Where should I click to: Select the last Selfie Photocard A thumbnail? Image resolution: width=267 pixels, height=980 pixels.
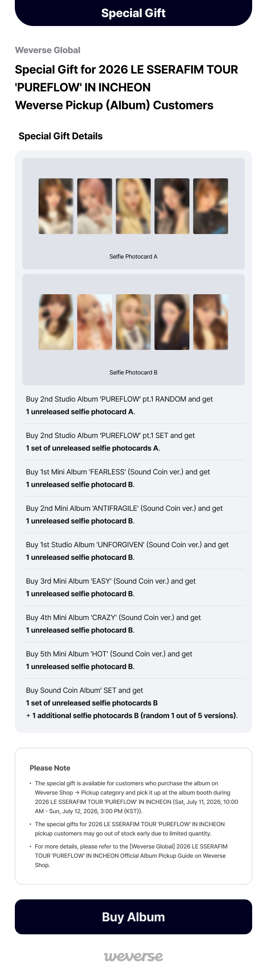[210, 206]
